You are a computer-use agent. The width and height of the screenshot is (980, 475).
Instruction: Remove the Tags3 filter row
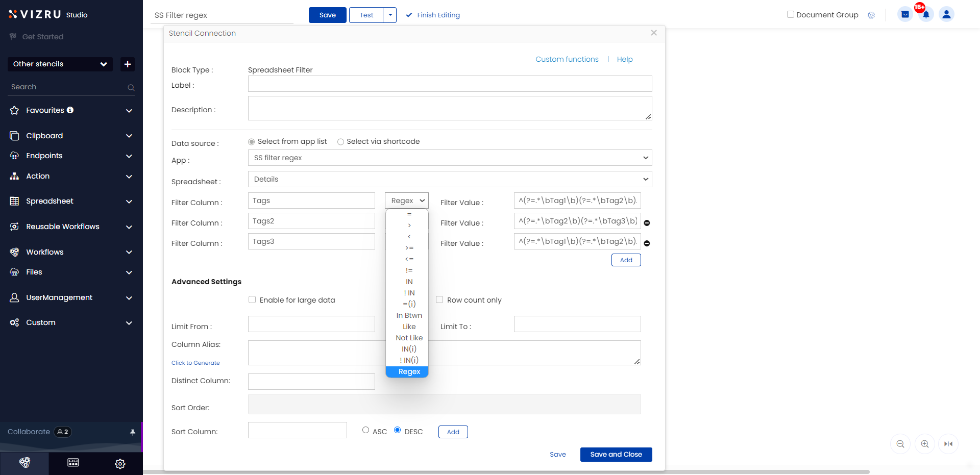pos(647,243)
